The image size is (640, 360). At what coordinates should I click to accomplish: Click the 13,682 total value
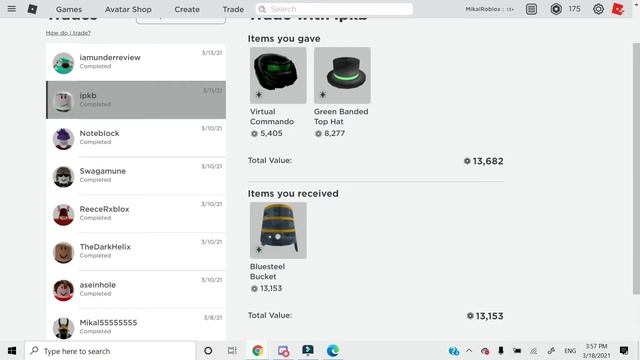click(x=488, y=161)
